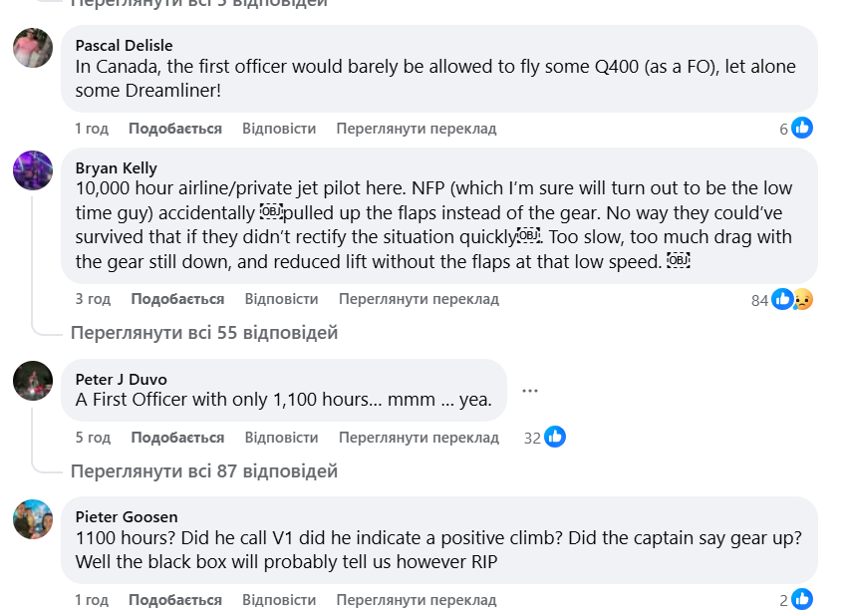This screenshot has height=616, width=849.
Task: Like Bryan Kelly's comment via Подобається
Action: click(x=177, y=299)
